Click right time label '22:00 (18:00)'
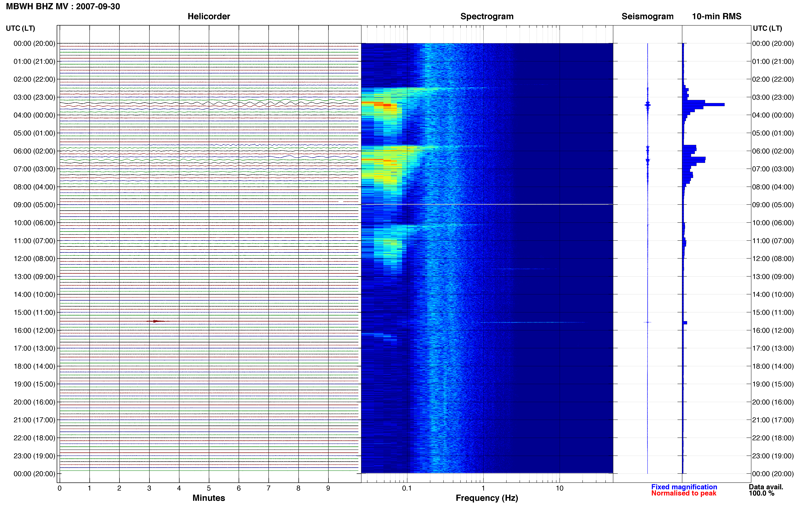The width and height of the screenshot is (812, 508). click(773, 438)
